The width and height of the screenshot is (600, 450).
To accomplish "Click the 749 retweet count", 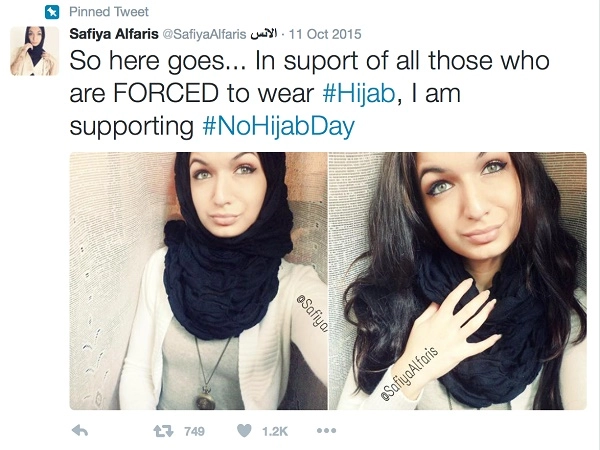I will [194, 431].
